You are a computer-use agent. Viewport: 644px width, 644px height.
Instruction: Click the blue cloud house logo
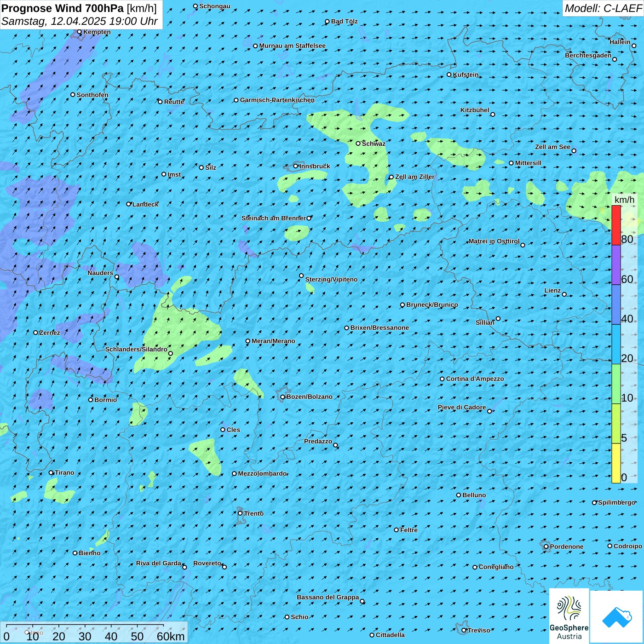click(x=616, y=617)
